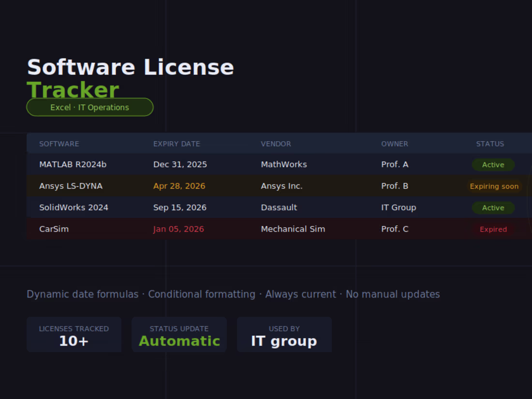Click the Dassault vendor cell
532x399 pixels.
tap(279, 207)
